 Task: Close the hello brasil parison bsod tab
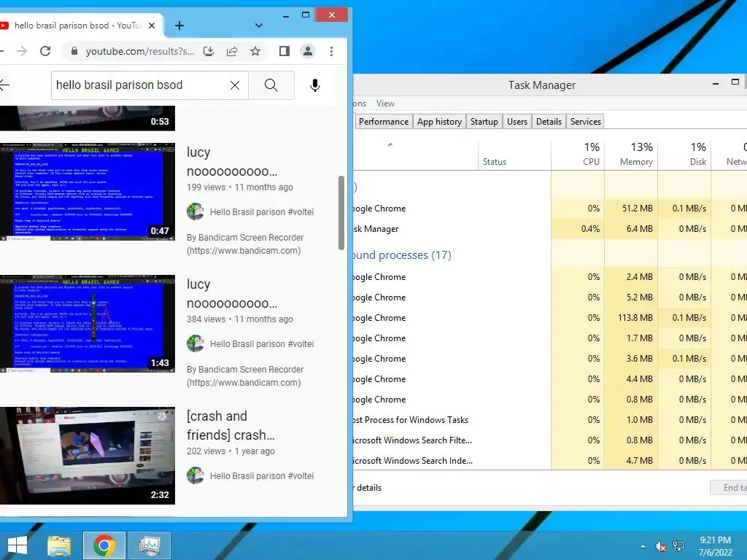(x=152, y=26)
